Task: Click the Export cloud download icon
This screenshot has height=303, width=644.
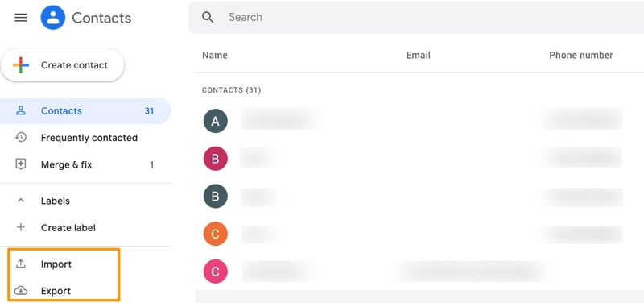Action: (x=21, y=291)
